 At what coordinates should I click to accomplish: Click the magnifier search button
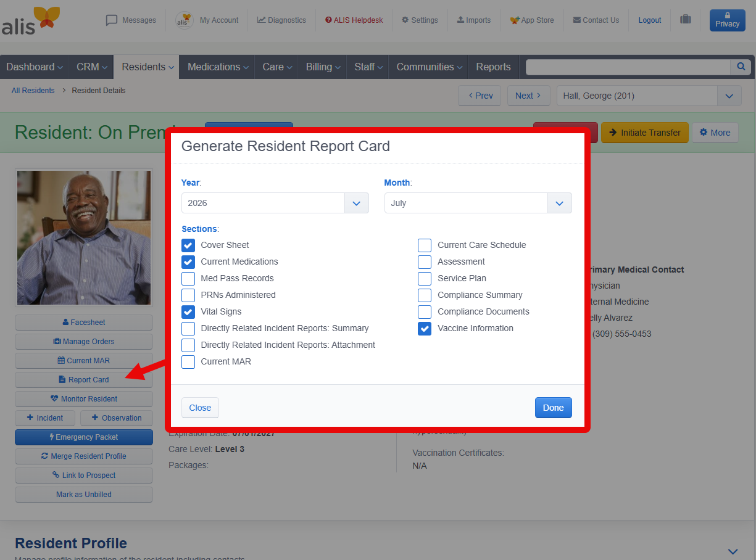point(741,67)
